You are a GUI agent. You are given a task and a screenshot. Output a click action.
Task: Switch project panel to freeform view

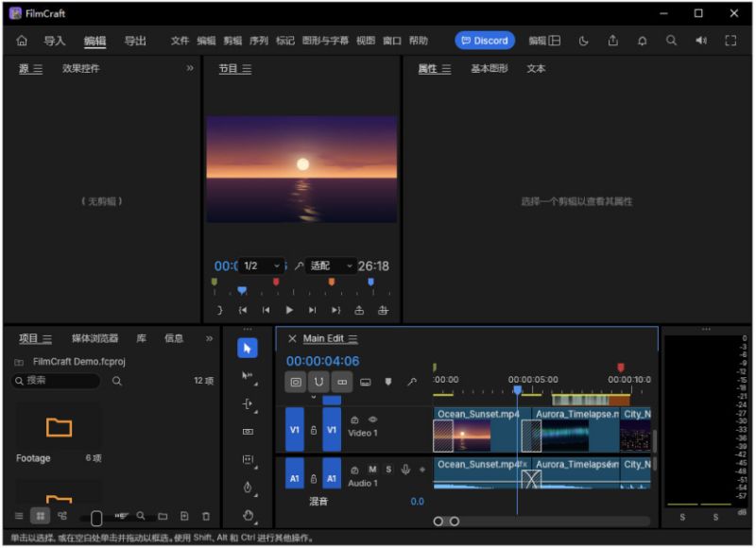click(62, 516)
